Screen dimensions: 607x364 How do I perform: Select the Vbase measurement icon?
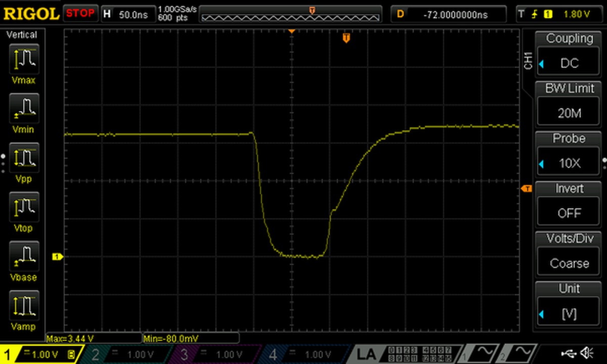tap(24, 256)
